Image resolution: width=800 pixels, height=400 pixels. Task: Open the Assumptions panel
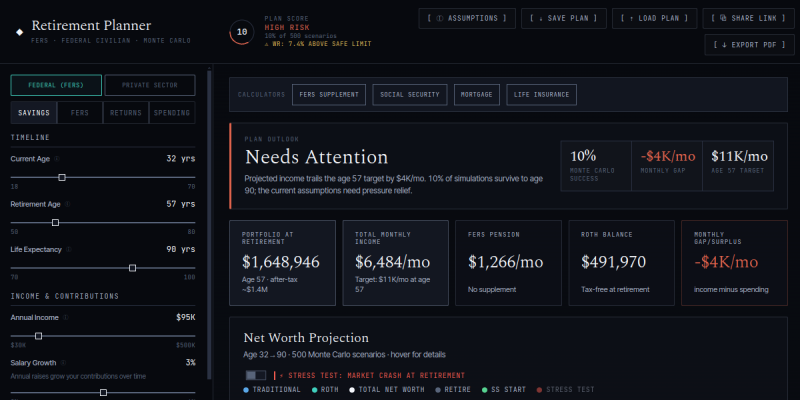(x=467, y=18)
